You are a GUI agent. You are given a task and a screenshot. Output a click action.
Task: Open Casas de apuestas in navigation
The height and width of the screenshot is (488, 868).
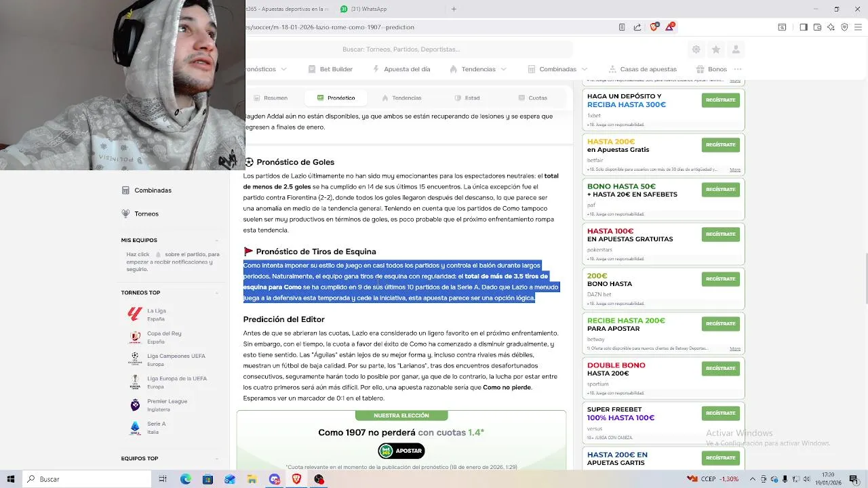click(x=643, y=69)
